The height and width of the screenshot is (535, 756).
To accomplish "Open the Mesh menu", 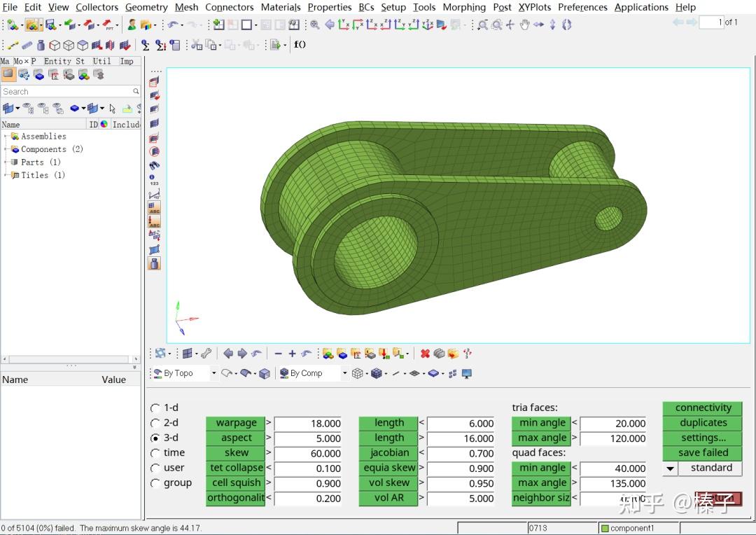I will pyautogui.click(x=186, y=7).
